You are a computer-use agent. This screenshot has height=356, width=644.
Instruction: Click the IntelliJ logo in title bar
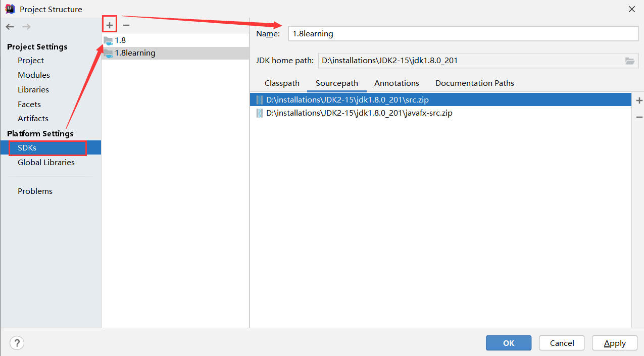[x=10, y=9]
